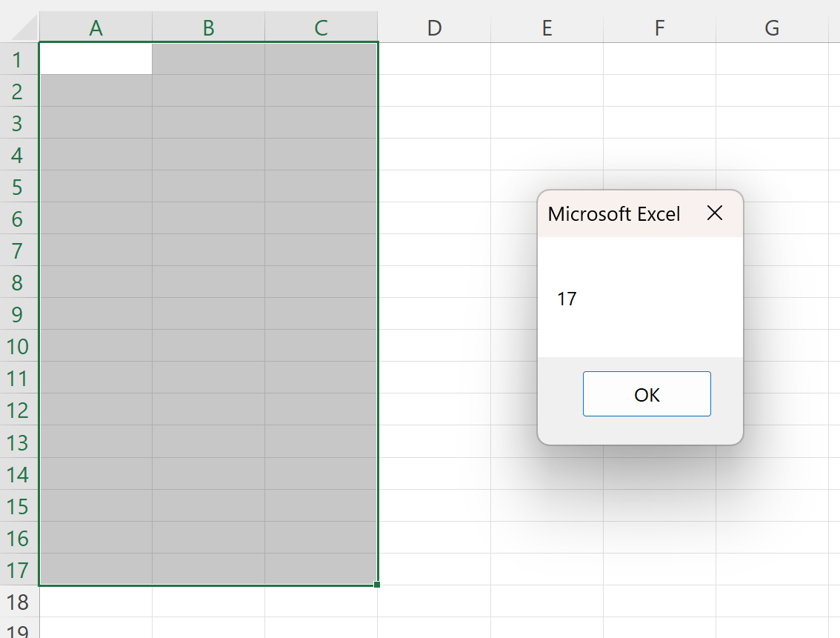The width and height of the screenshot is (840, 638).
Task: Select row 13 header
Action: 19,442
